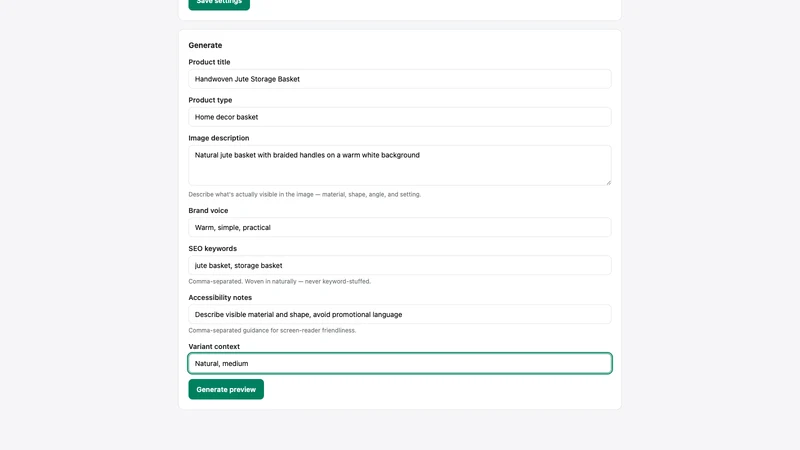Click inside the Image description textarea
The image size is (800, 450).
tap(399, 165)
